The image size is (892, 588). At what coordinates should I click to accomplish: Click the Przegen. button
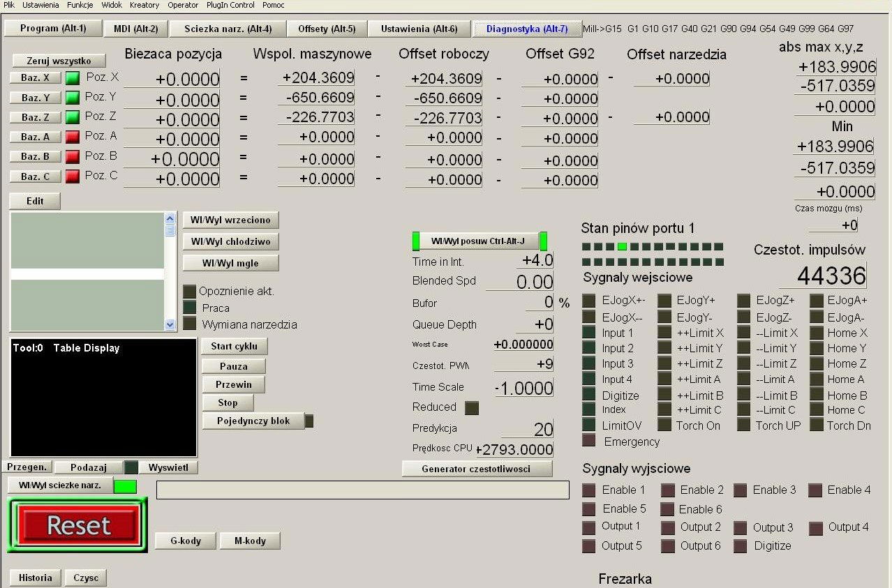pyautogui.click(x=27, y=467)
